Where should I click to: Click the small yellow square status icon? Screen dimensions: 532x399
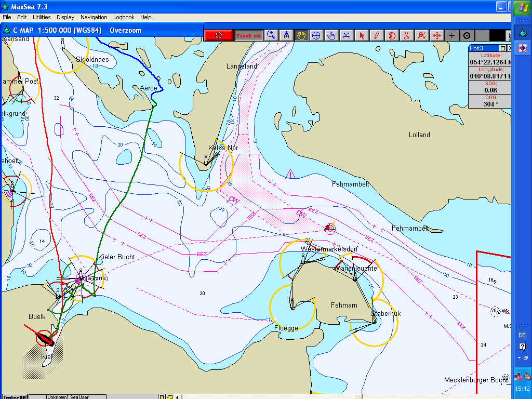[x=162, y=396]
